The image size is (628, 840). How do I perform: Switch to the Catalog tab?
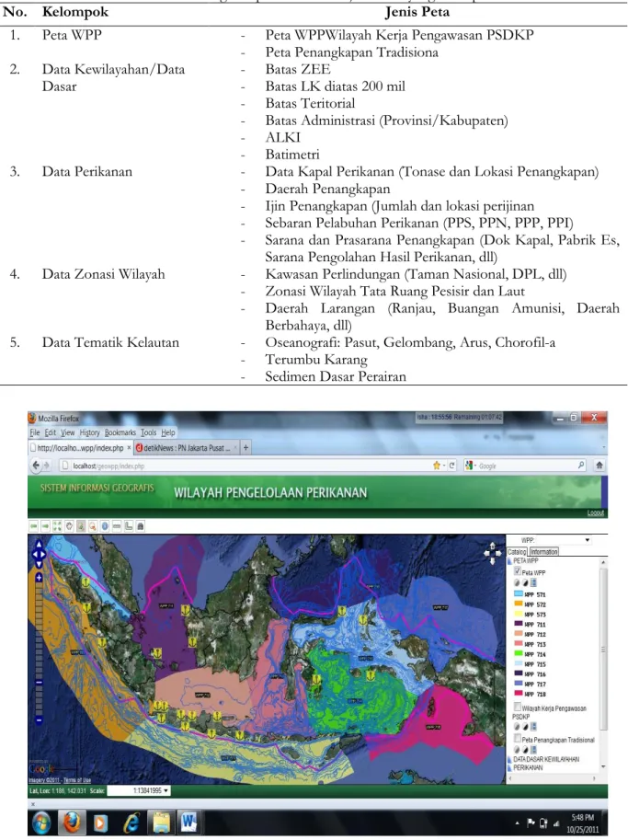517,551
